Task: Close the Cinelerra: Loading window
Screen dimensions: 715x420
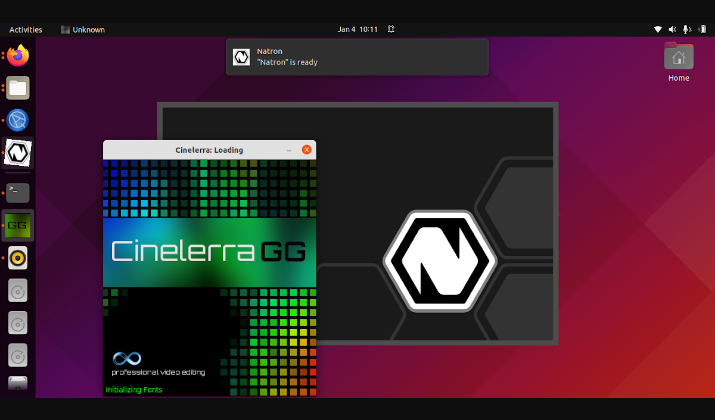Action: point(306,150)
